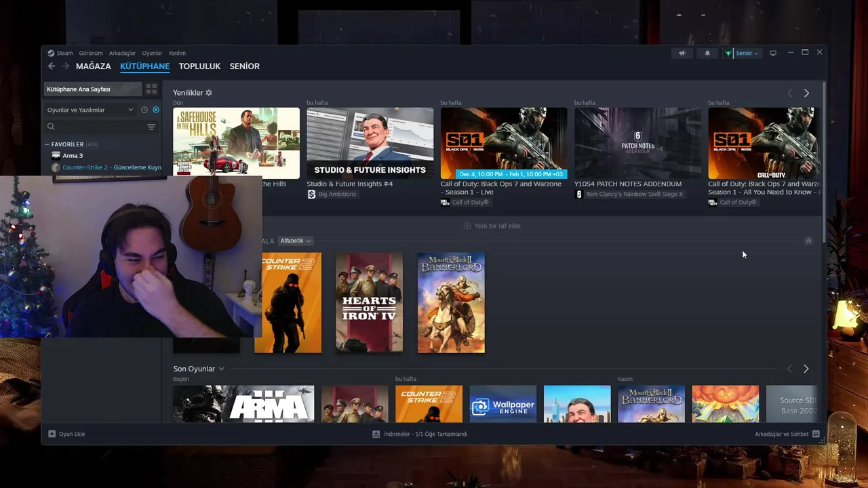Click the Kütüphane Ana Sayfası button
The height and width of the screenshot is (488, 868).
tap(93, 89)
